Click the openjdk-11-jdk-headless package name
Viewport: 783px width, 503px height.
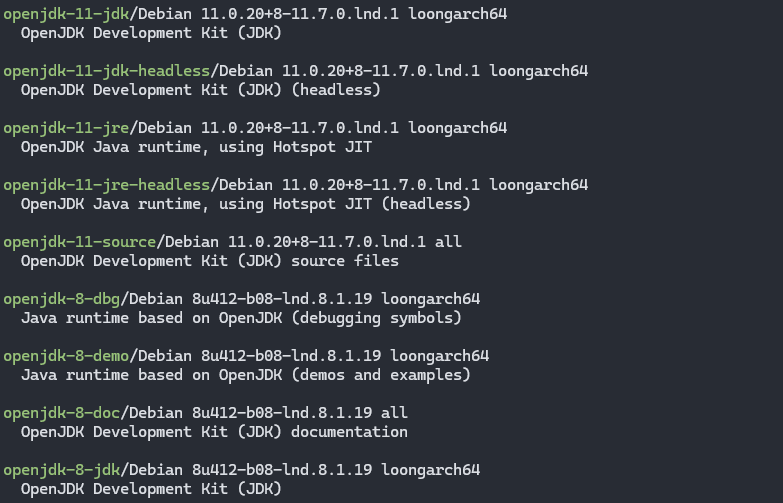[107, 71]
